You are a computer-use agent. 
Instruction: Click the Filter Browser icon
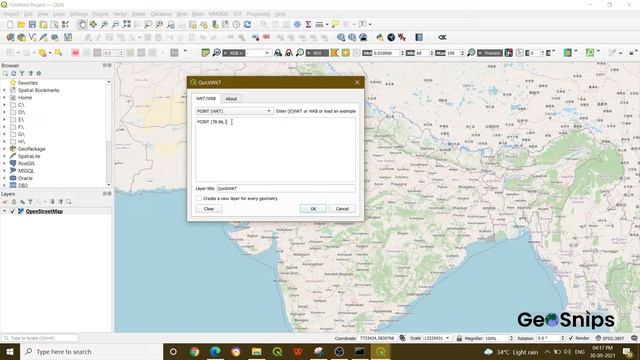pyautogui.click(x=22, y=73)
